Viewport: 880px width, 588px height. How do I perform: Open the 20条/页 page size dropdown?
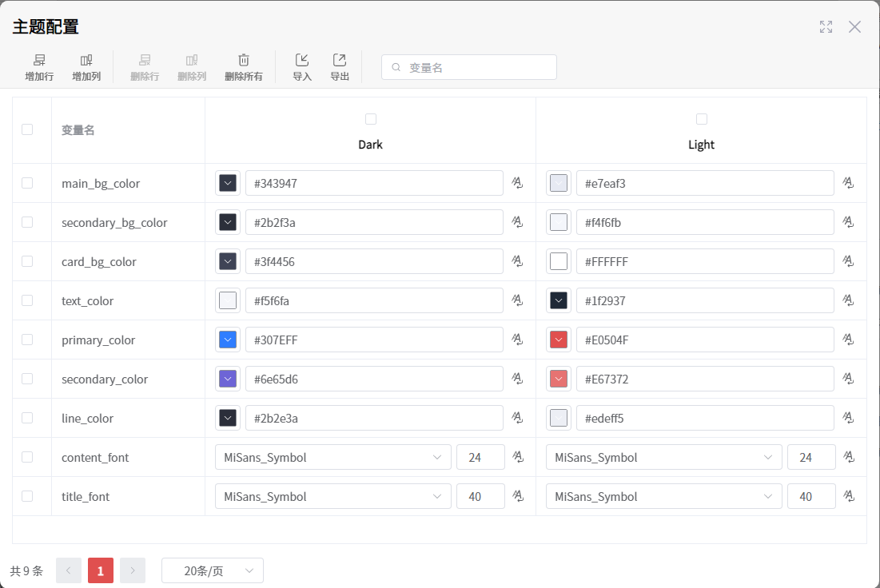(213, 570)
